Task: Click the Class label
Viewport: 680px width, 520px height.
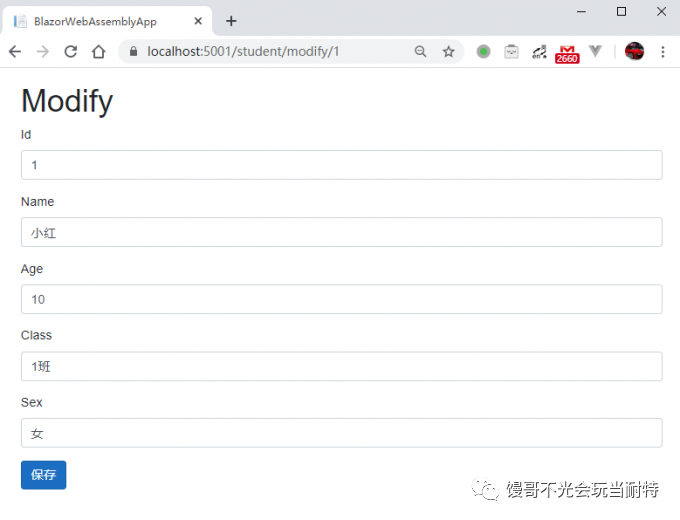Action: pyautogui.click(x=36, y=335)
